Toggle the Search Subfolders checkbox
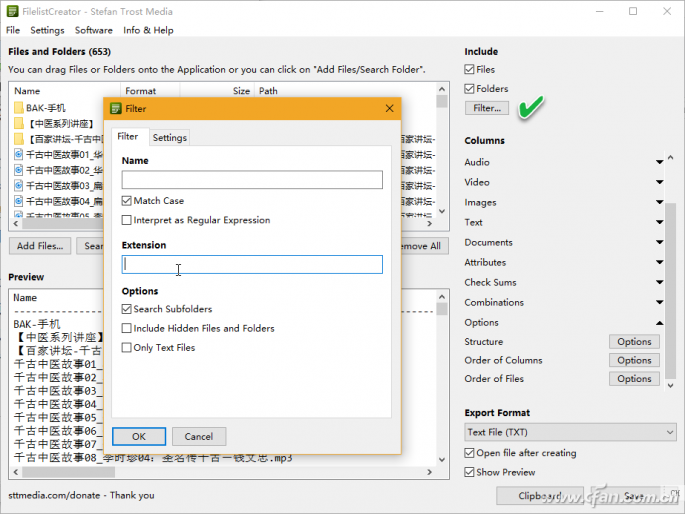The image size is (685, 514). [127, 309]
